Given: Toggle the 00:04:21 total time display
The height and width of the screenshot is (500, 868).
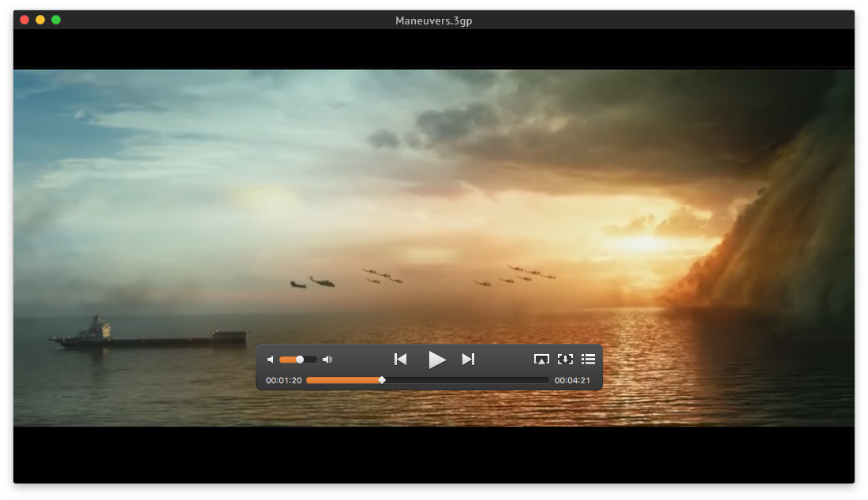Looking at the screenshot, I should [572, 381].
